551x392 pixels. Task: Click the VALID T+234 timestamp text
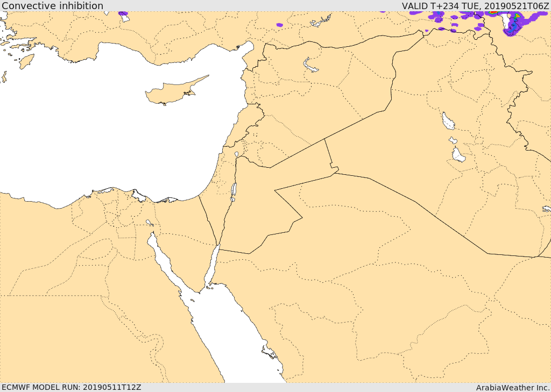click(x=475, y=6)
